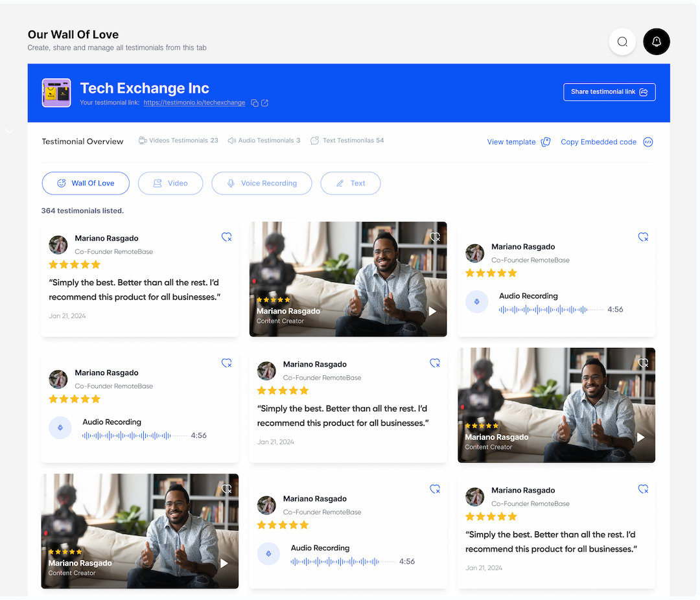Open notifications with the bell icon
The width and height of the screenshot is (700, 600).
(656, 42)
